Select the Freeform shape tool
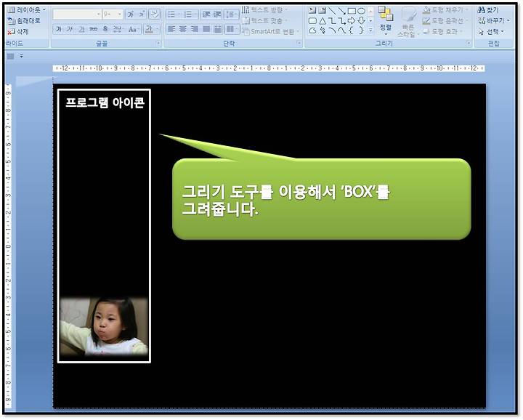 pyautogui.click(x=312, y=31)
